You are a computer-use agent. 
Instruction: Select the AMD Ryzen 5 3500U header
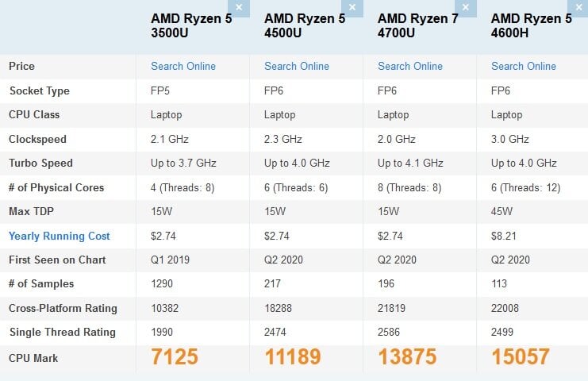[191, 25]
